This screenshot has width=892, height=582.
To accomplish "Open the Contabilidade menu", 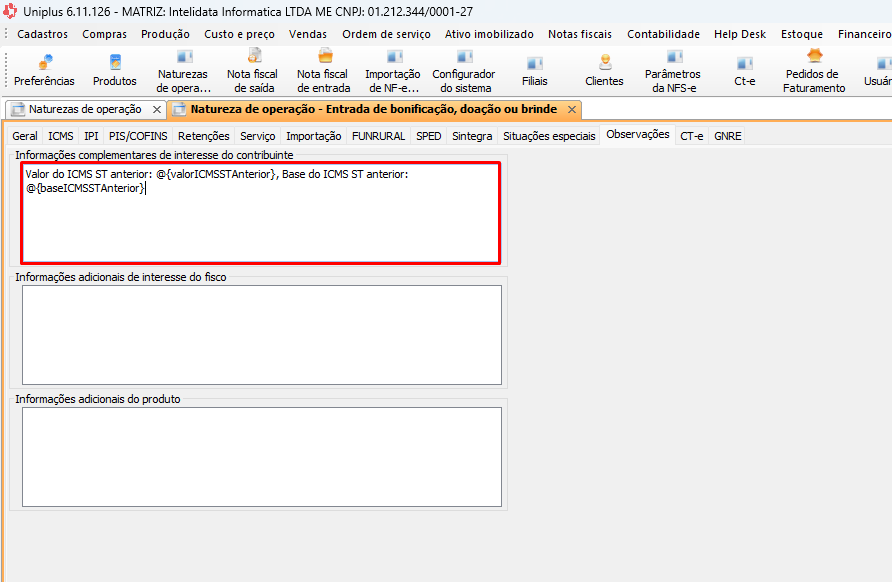I will (663, 34).
